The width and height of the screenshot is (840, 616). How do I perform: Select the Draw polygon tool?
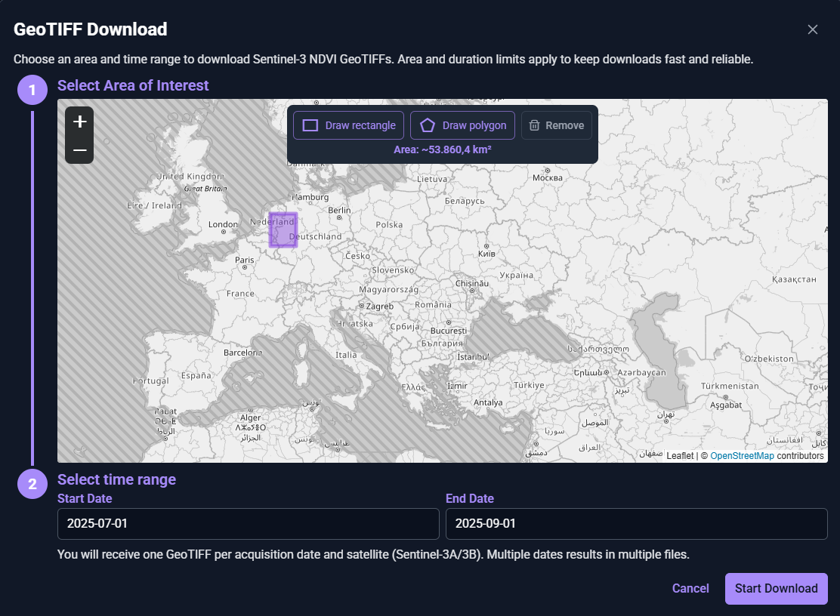coord(462,125)
